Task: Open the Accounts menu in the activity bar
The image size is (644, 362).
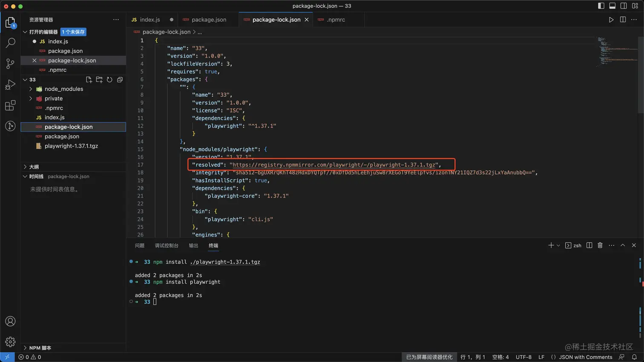Action: click(10, 321)
